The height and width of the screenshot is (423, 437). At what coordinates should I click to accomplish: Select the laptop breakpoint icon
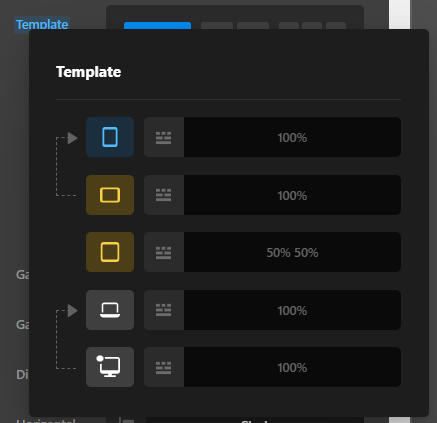[x=110, y=310]
